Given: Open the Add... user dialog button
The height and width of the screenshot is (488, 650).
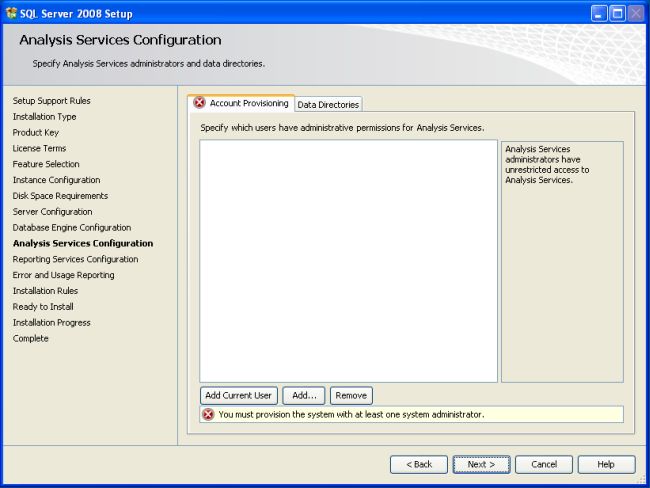Looking at the screenshot, I should (x=304, y=396).
